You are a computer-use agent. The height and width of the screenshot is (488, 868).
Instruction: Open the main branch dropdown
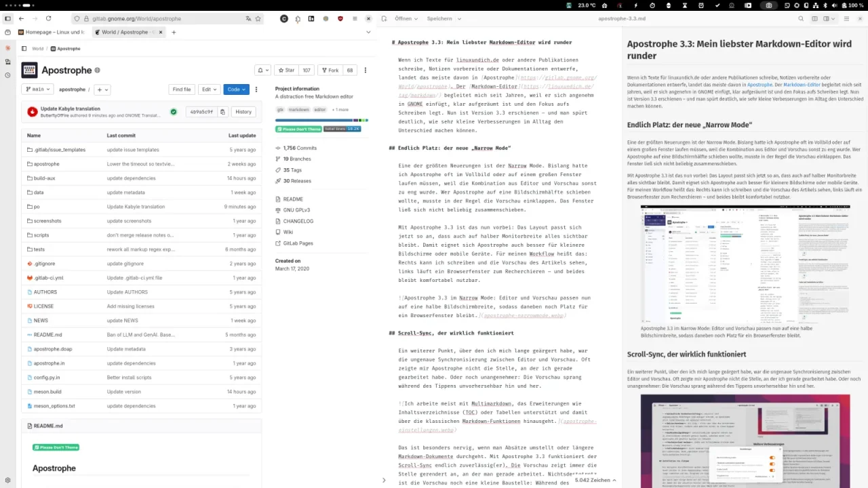point(37,89)
